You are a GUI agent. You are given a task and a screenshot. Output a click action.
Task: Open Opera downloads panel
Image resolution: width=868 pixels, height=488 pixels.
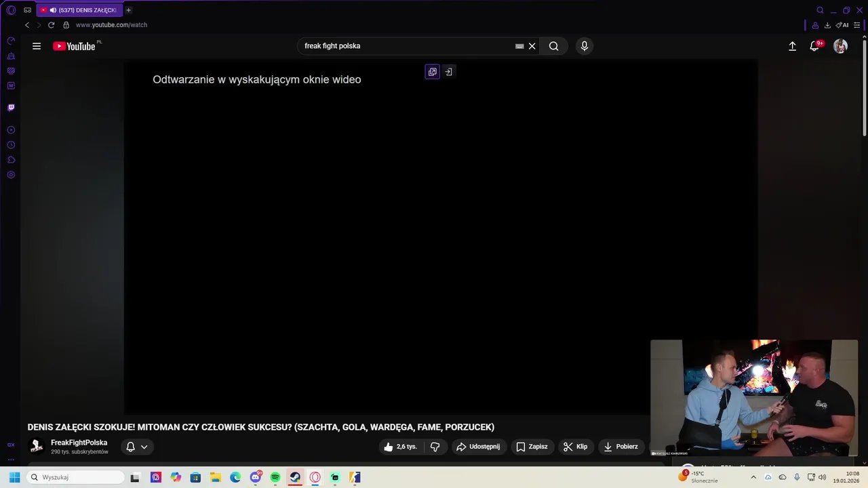(827, 25)
